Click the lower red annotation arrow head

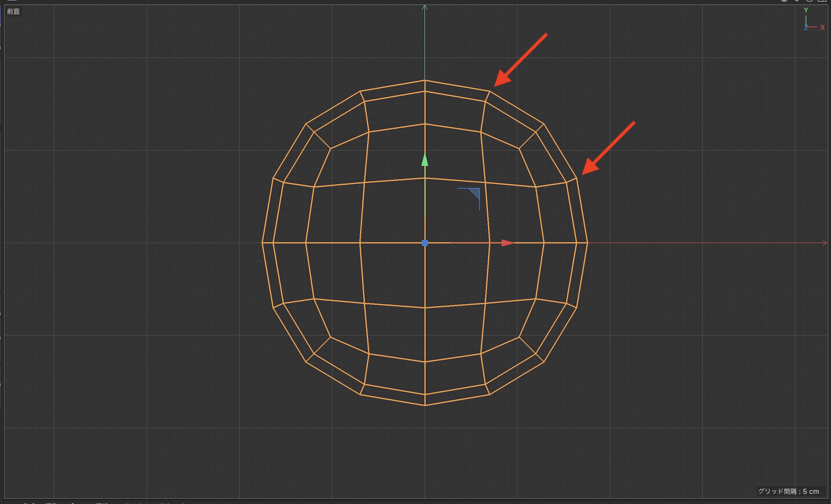coord(589,167)
